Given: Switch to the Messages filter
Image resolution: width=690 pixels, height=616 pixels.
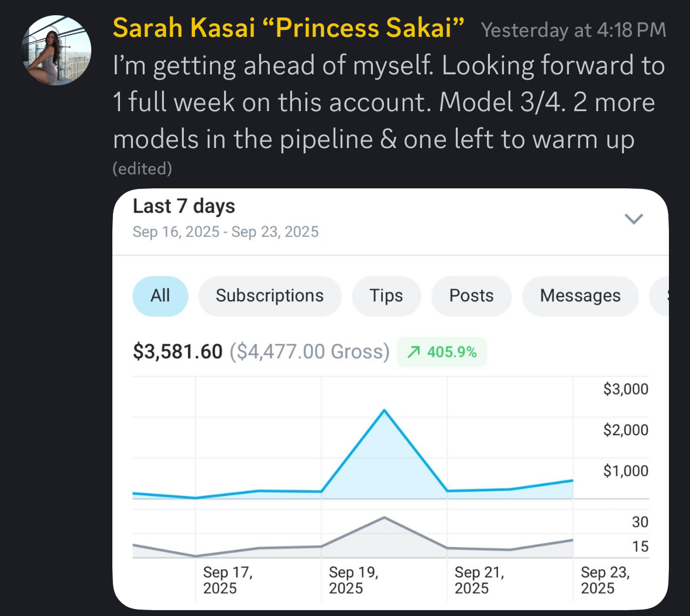Looking at the screenshot, I should tap(579, 296).
